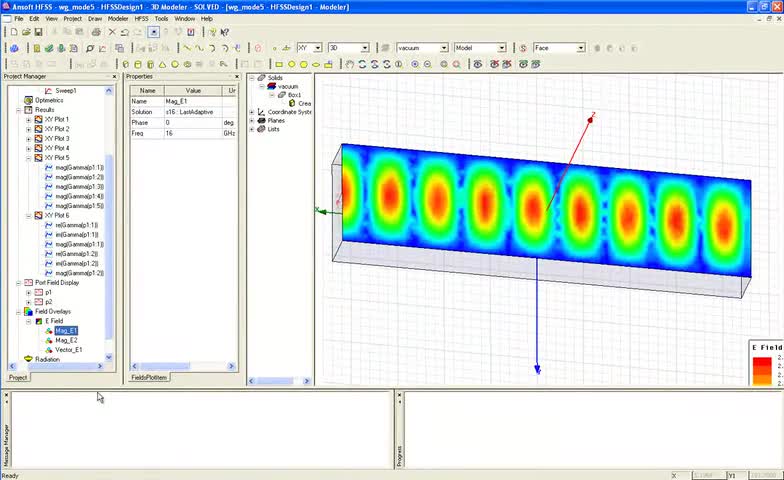The width and height of the screenshot is (784, 480).
Task: Toggle the Hide selected objects eye icon
Action: point(494,64)
